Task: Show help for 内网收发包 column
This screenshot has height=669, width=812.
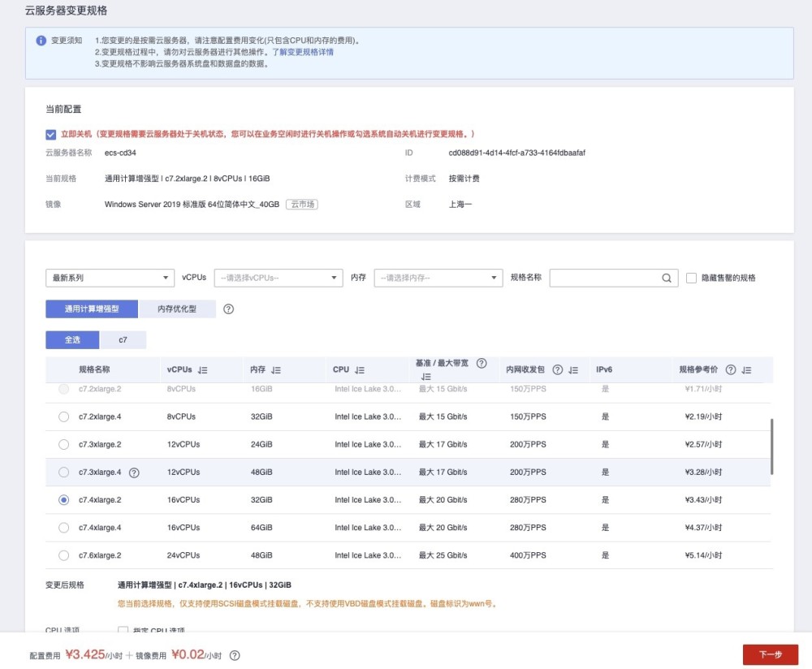Action: pyautogui.click(x=558, y=369)
